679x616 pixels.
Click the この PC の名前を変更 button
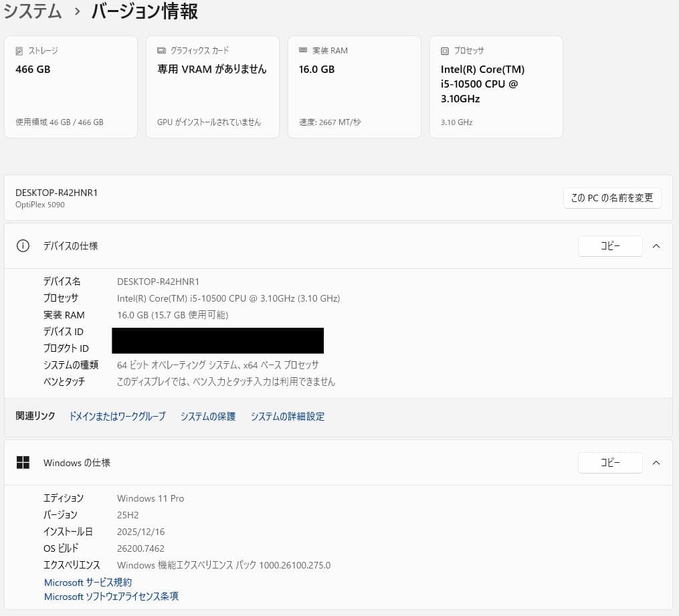pos(611,197)
